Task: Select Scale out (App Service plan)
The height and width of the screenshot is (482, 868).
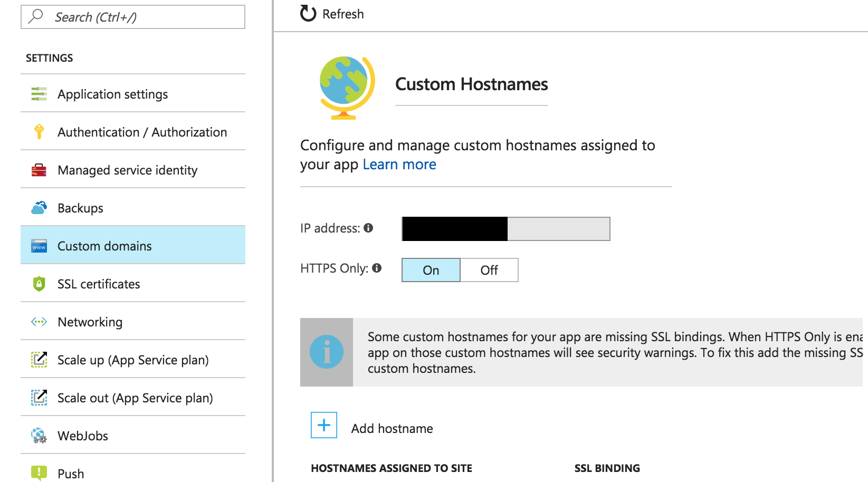Action: coord(133,398)
